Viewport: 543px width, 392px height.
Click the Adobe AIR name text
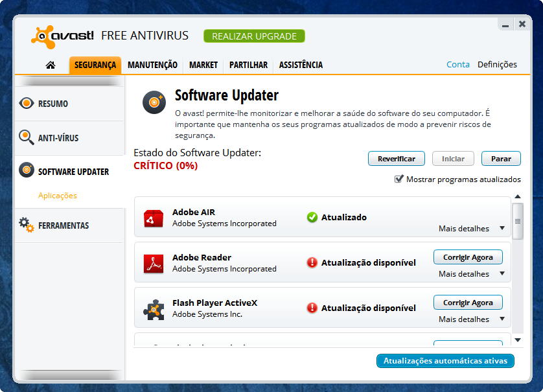(x=194, y=212)
